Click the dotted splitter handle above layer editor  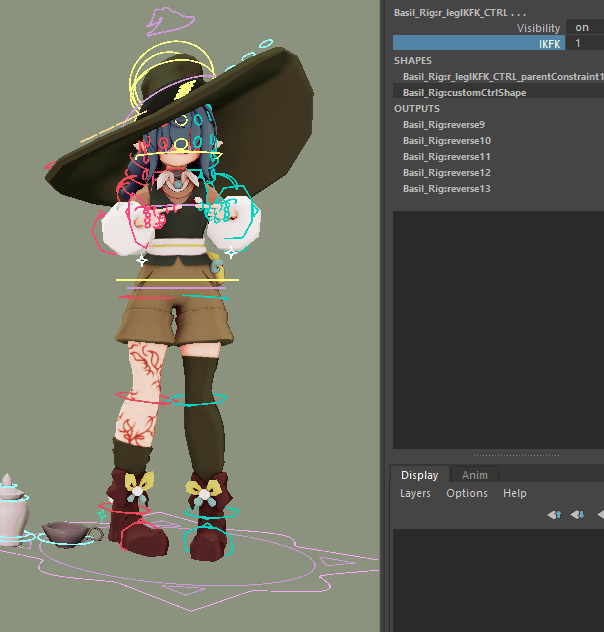(x=516, y=455)
